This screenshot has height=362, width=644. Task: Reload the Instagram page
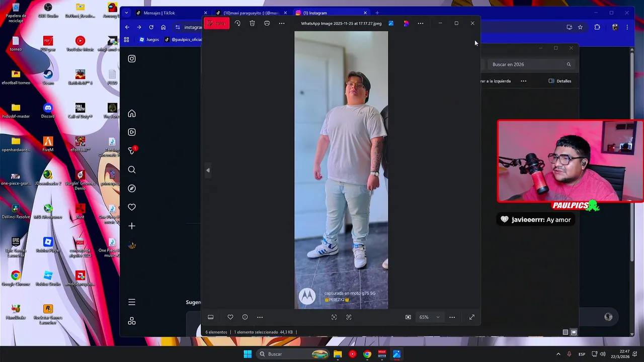coord(151,27)
